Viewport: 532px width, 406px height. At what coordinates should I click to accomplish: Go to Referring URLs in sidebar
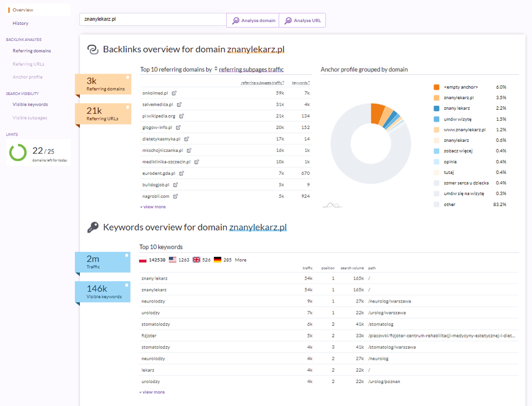[x=29, y=64]
